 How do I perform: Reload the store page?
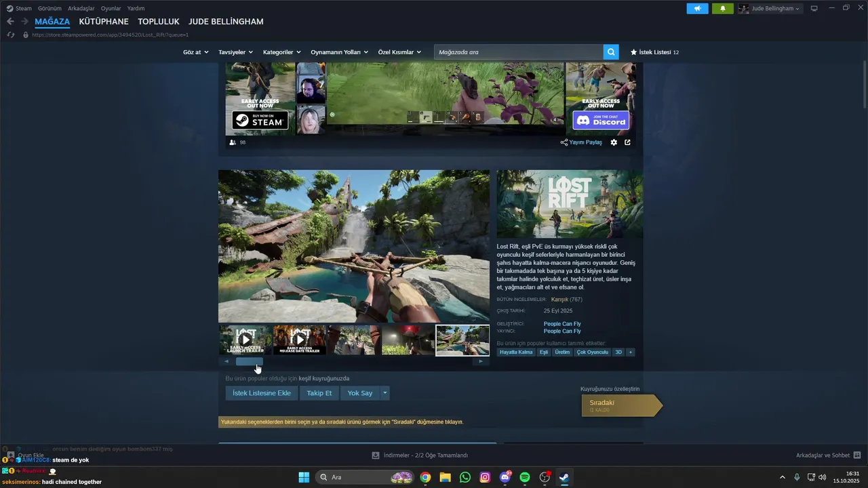(10, 35)
